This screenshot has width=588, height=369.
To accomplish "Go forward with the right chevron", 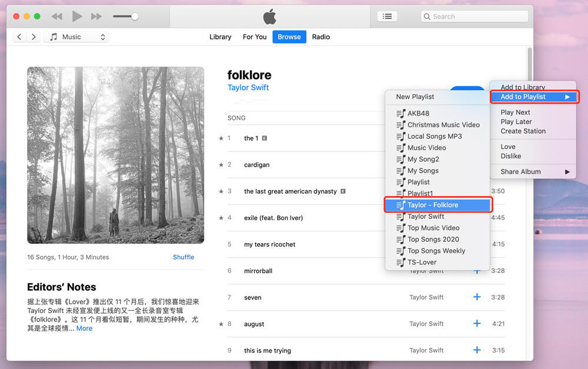I will (34, 37).
